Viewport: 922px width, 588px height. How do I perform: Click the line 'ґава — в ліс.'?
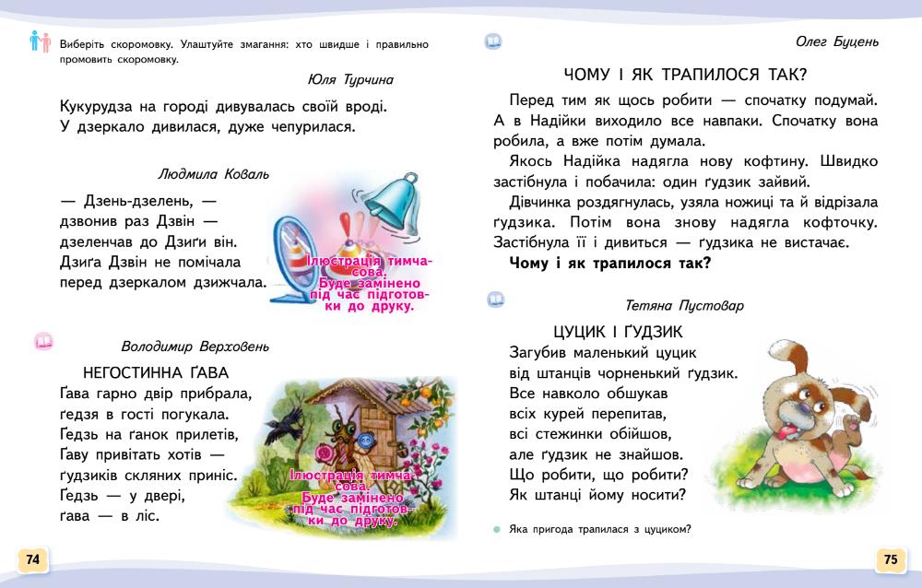tap(110, 516)
